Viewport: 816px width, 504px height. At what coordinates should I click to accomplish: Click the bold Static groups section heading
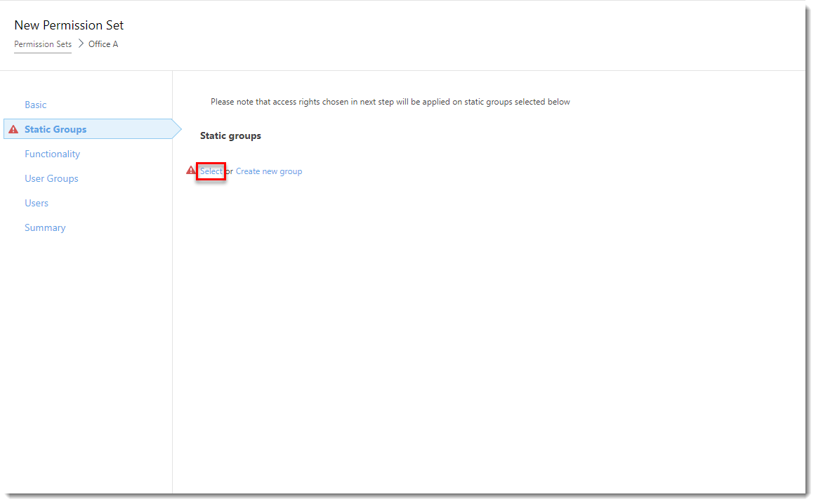pos(230,135)
